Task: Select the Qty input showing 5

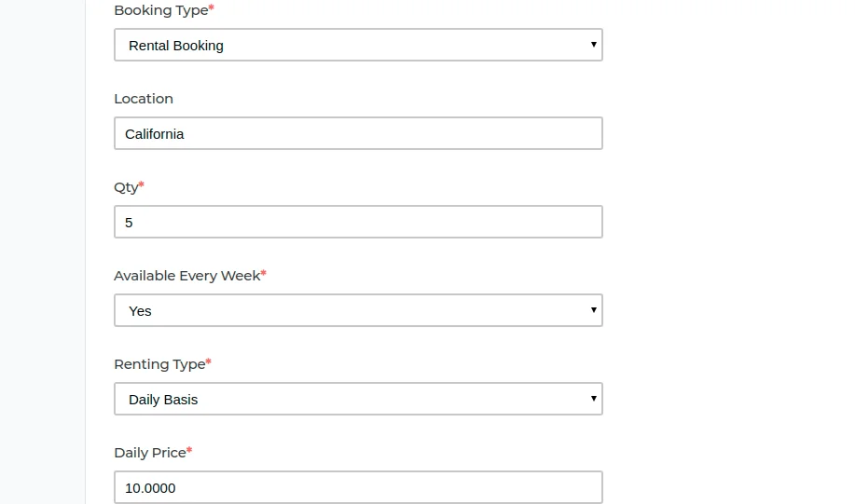Action: (358, 222)
